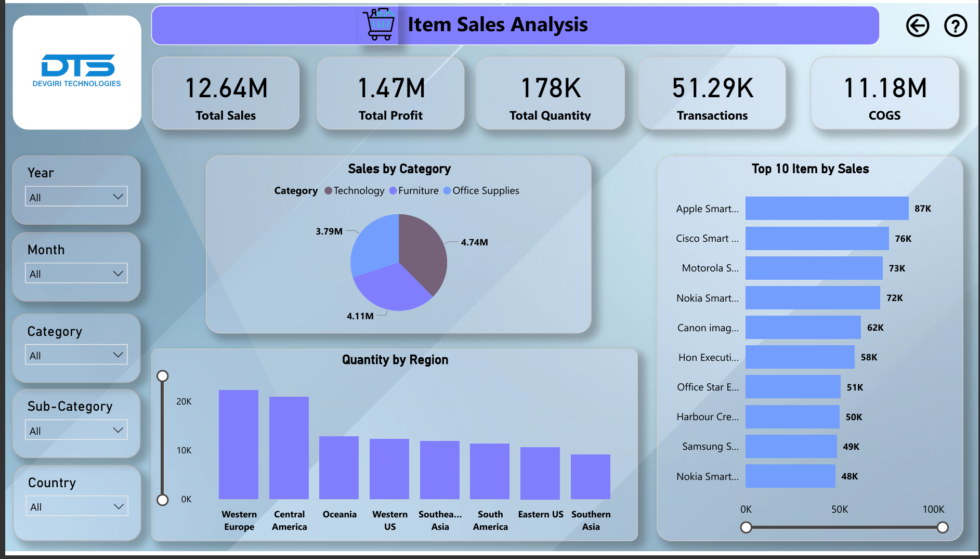980x559 pixels.
Task: Select the Total Sales card
Action: pyautogui.click(x=226, y=94)
